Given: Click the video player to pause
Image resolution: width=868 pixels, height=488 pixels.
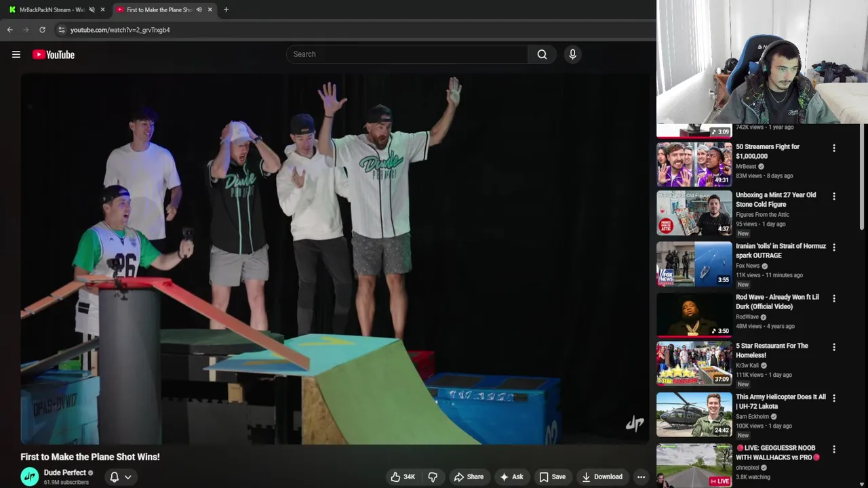Looking at the screenshot, I should (335, 259).
